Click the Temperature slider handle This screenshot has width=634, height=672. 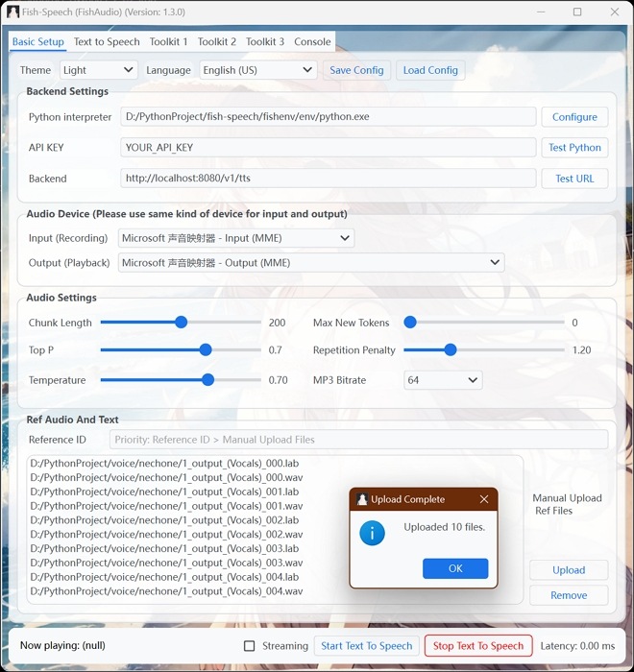coord(208,380)
